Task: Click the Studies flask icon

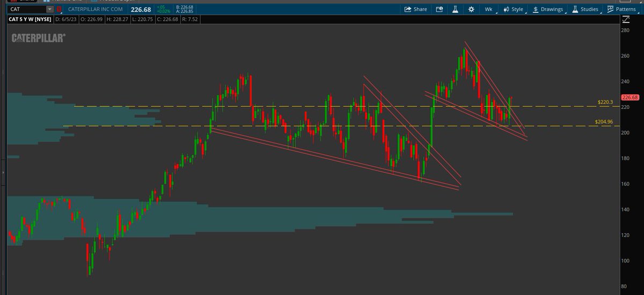Action: pyautogui.click(x=575, y=9)
